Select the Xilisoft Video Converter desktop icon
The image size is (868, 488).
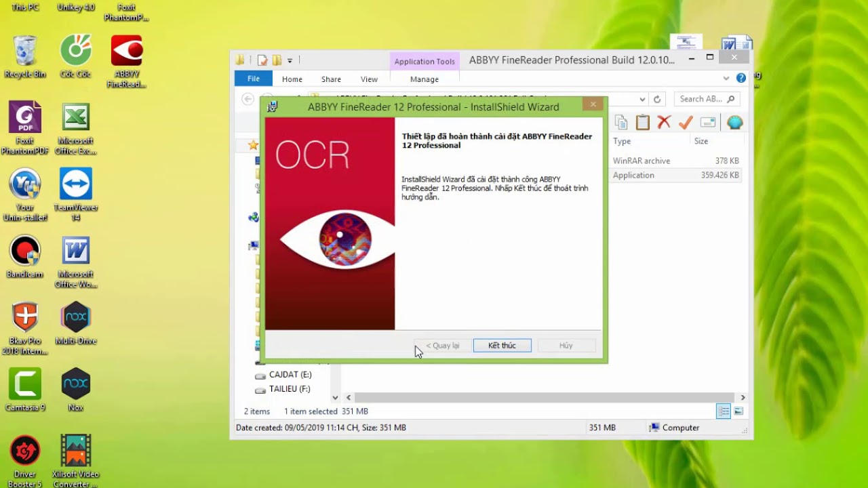click(76, 461)
